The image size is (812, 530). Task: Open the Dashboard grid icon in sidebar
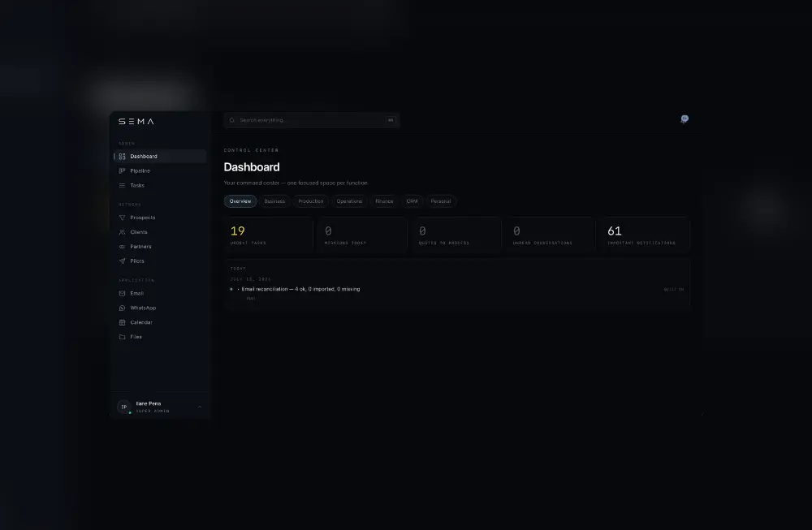pos(123,157)
